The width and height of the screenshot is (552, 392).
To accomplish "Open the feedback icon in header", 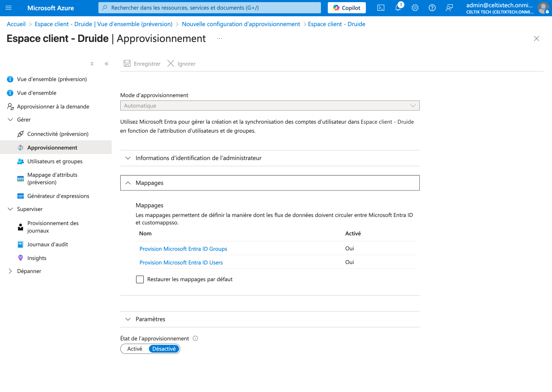I will point(449,8).
